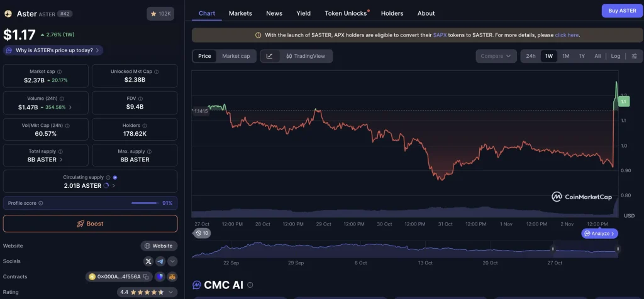This screenshot has width=644, height=299.
Task: Click the Profile score 91% progress bar
Action: [144, 203]
